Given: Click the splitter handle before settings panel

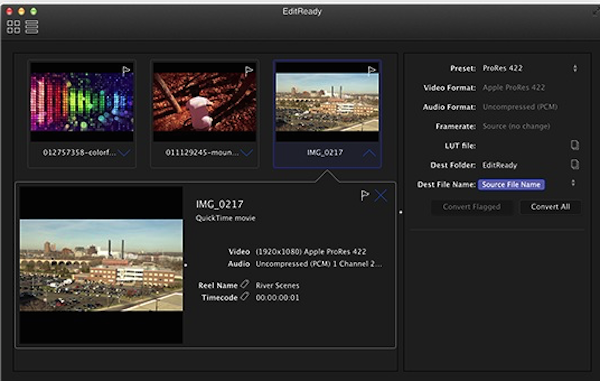Looking at the screenshot, I should [401, 212].
